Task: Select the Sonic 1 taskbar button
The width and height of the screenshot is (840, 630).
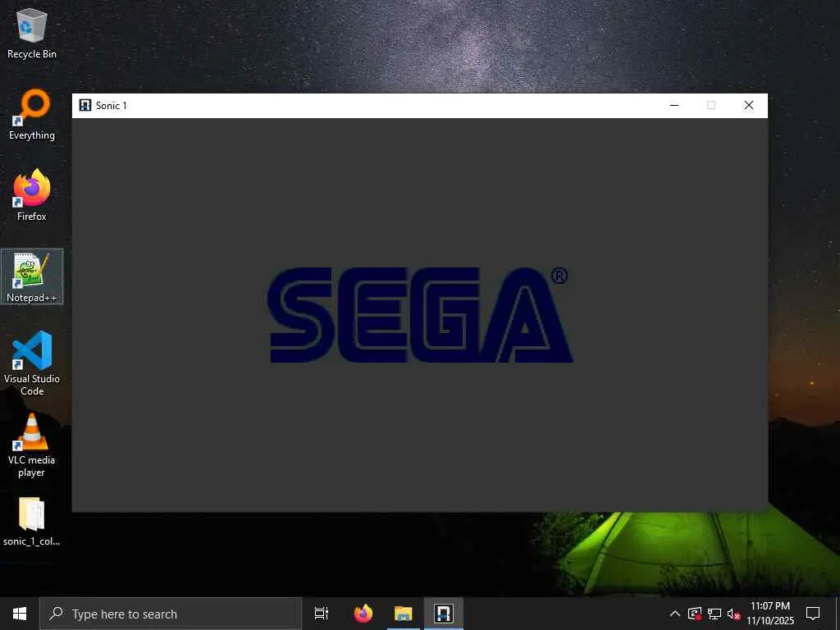Action: point(444,614)
